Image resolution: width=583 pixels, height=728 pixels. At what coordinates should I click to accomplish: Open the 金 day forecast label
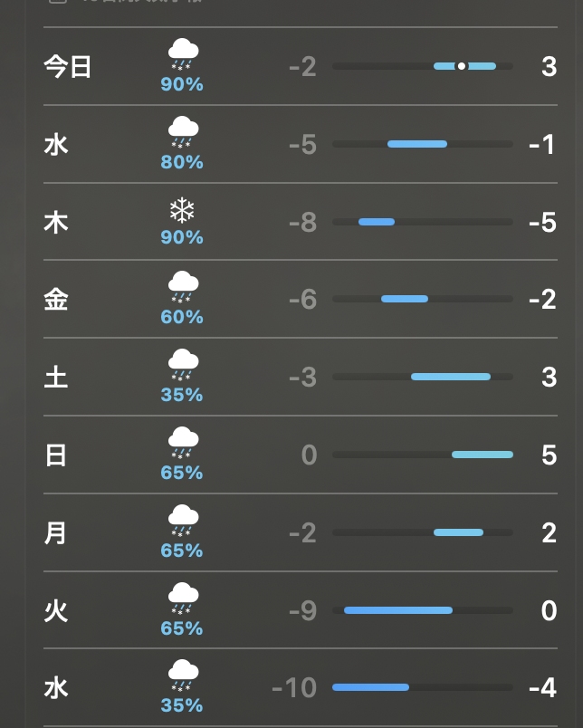56,300
